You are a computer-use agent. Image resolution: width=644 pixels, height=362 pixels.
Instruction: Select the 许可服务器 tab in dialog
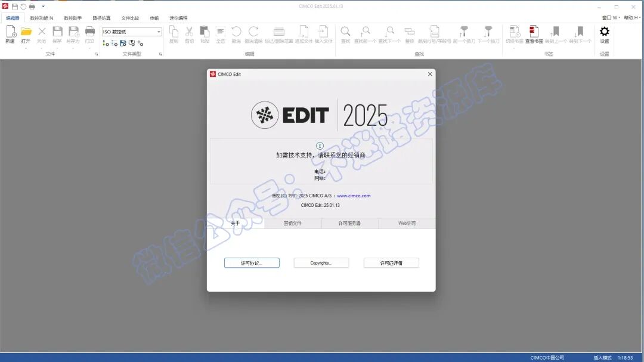pos(349,223)
